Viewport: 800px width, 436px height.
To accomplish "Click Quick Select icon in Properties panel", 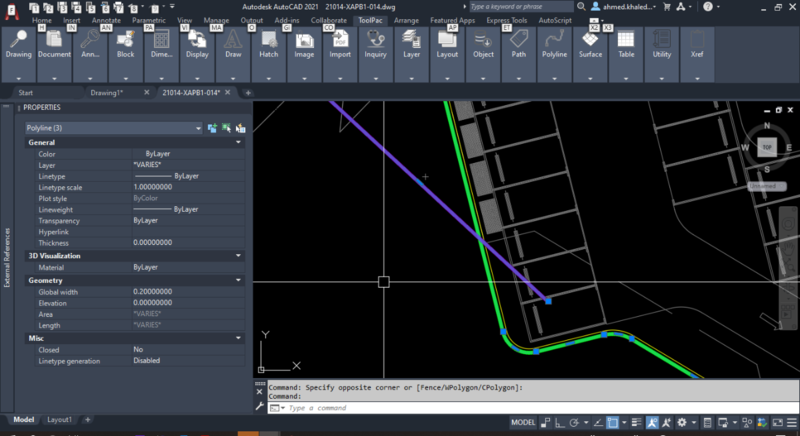I will tap(240, 128).
